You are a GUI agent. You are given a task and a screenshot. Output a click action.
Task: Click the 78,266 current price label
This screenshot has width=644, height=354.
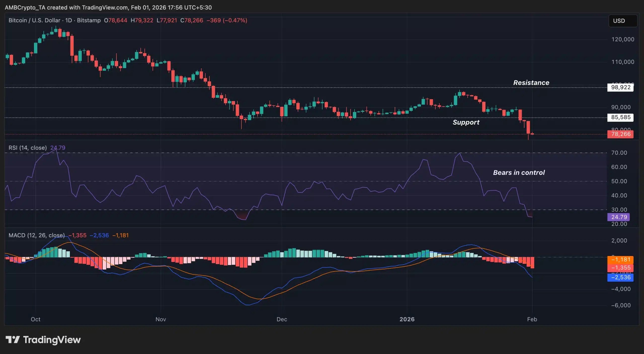[x=620, y=134]
